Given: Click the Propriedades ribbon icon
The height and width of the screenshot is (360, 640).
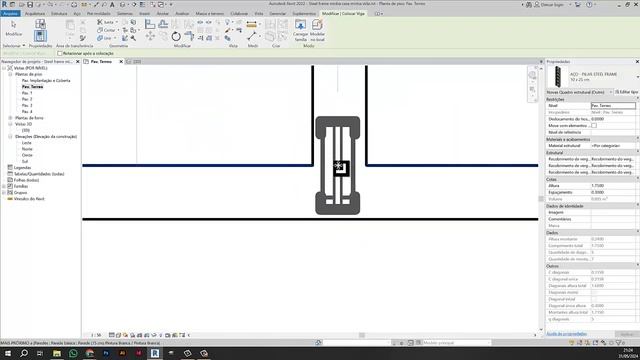Looking at the screenshot, I should pos(40,36).
